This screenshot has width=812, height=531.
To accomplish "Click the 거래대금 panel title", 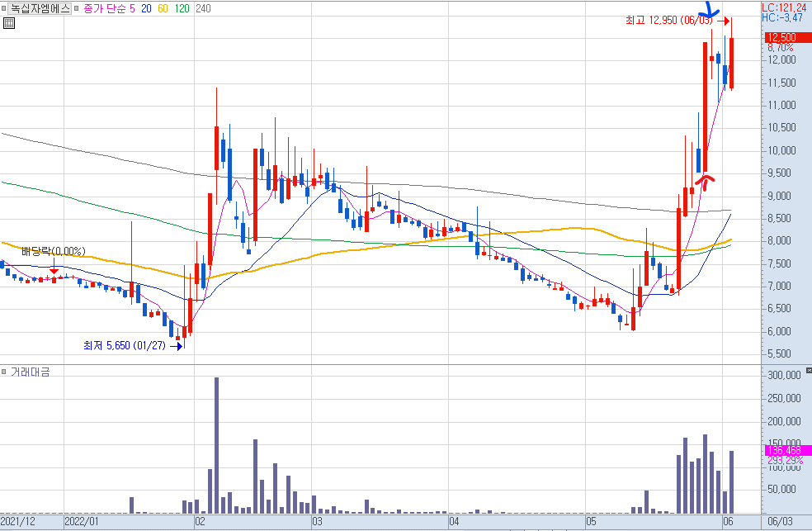I will click(x=31, y=372).
